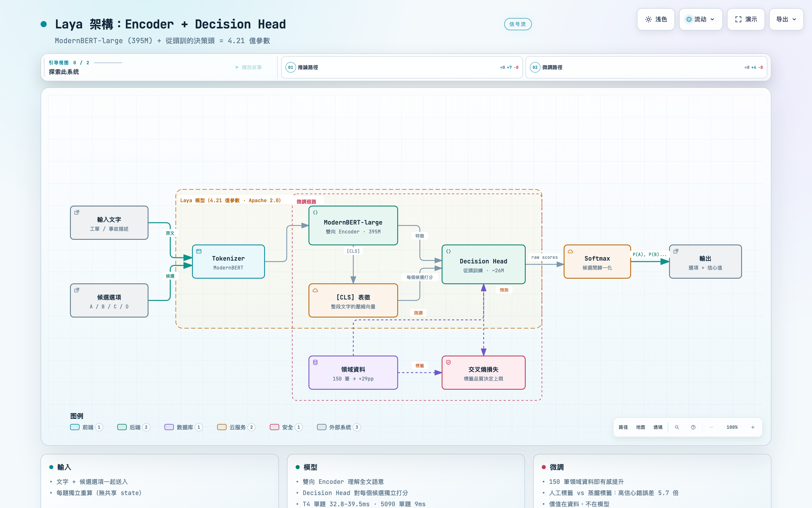Select the 候選選項 node
Screen dimensions: 812x508
[x=109, y=300]
